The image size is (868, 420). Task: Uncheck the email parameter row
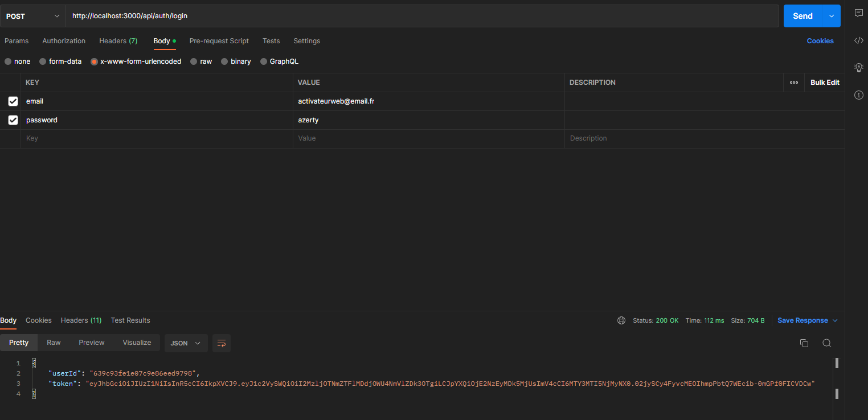click(13, 101)
